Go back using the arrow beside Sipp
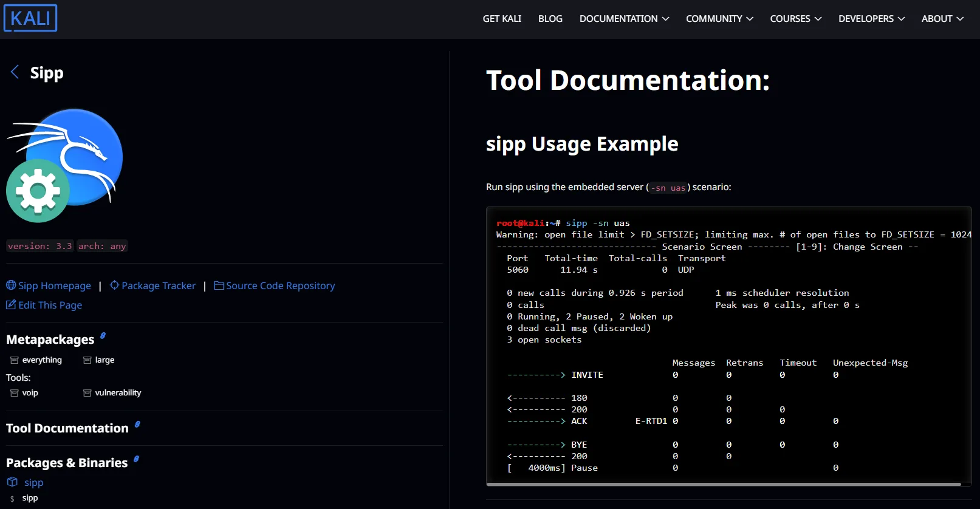Viewport: 980px width, 509px height. tap(15, 72)
